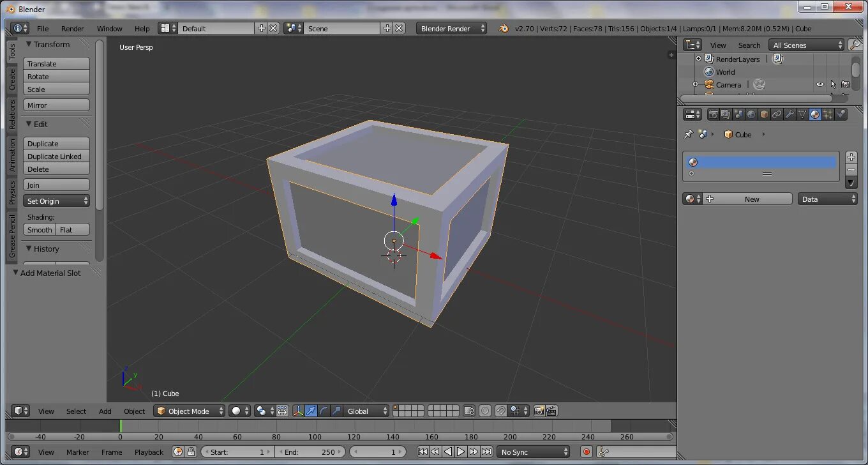The width and height of the screenshot is (868, 465).
Task: Open the Modifiers wrench tab icon
Action: point(789,114)
